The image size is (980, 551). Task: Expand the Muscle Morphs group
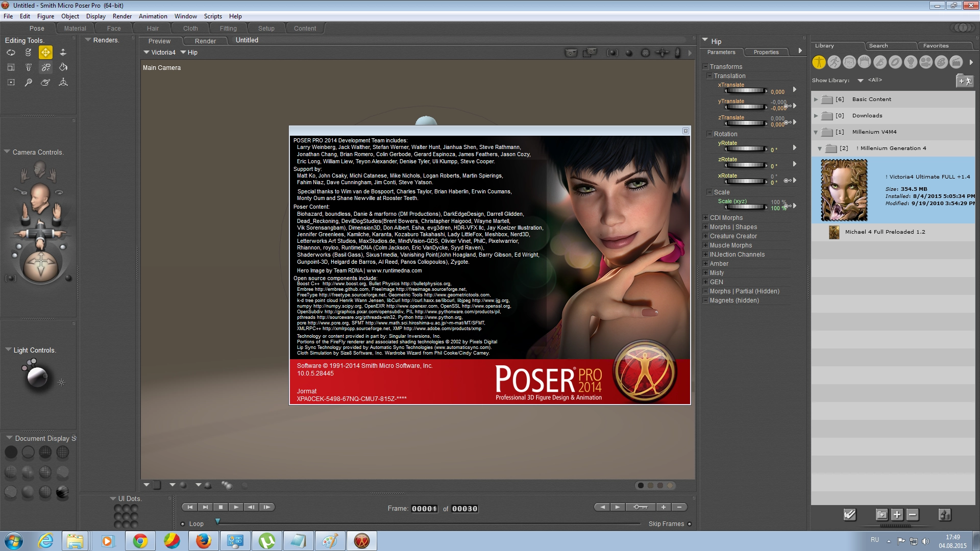pyautogui.click(x=705, y=245)
